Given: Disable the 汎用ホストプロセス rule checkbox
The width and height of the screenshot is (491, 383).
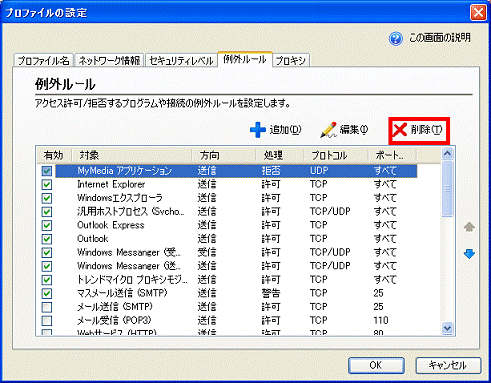Looking at the screenshot, I should pos(47,212).
